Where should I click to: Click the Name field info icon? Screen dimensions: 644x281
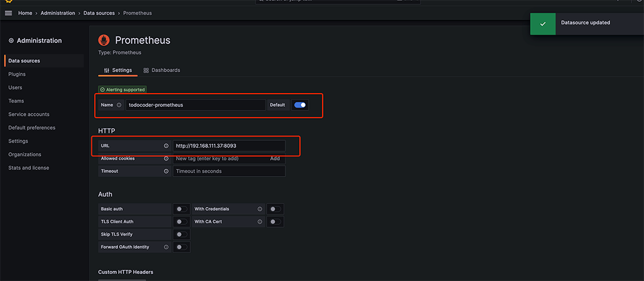click(119, 105)
